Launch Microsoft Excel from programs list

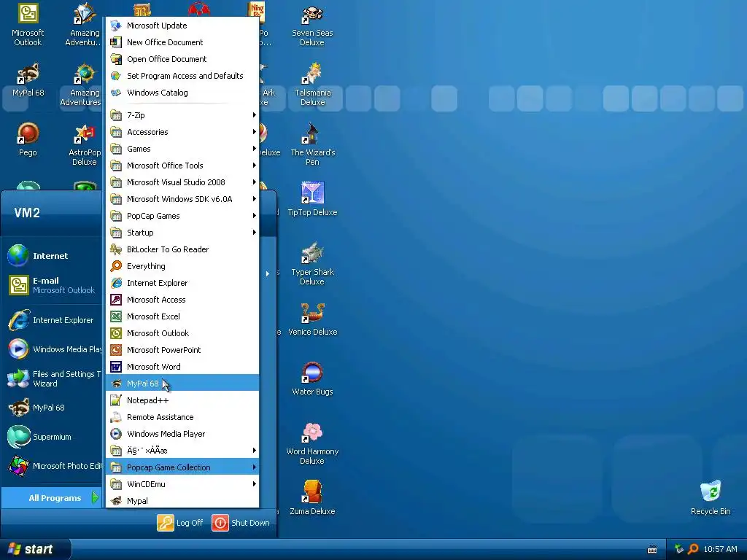coord(182,316)
